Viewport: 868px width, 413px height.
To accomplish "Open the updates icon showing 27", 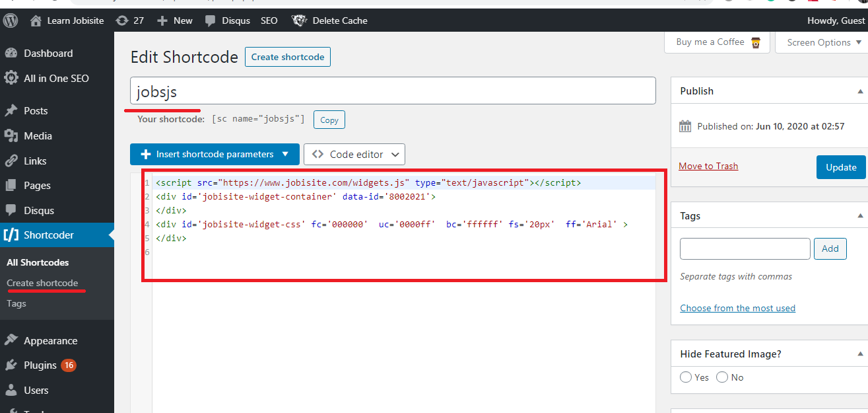I will (x=122, y=20).
